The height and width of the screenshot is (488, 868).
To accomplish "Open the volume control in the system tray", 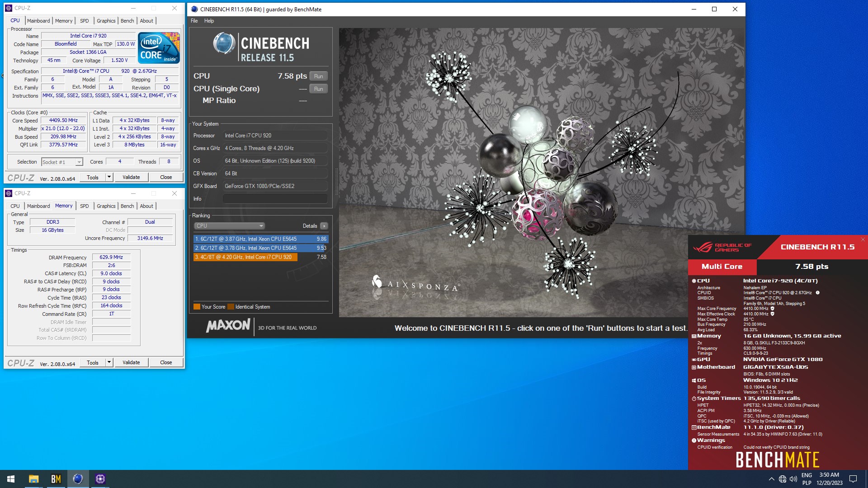I will (793, 479).
